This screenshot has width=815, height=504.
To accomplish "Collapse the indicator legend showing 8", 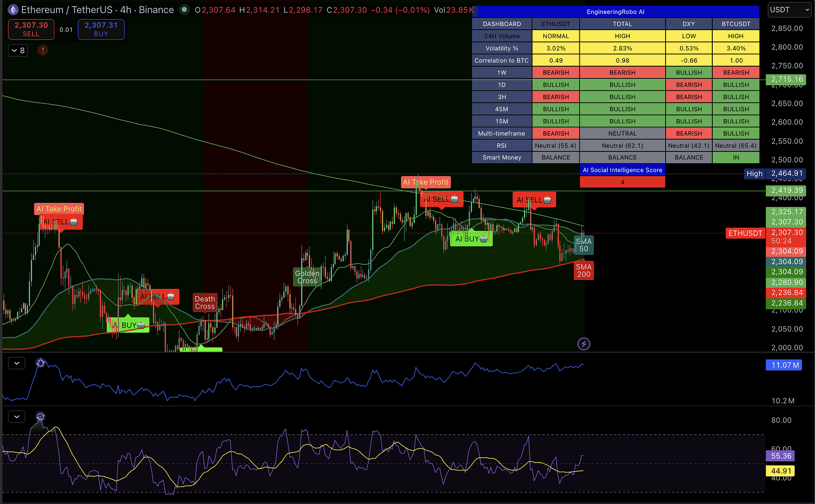I will click(x=18, y=50).
